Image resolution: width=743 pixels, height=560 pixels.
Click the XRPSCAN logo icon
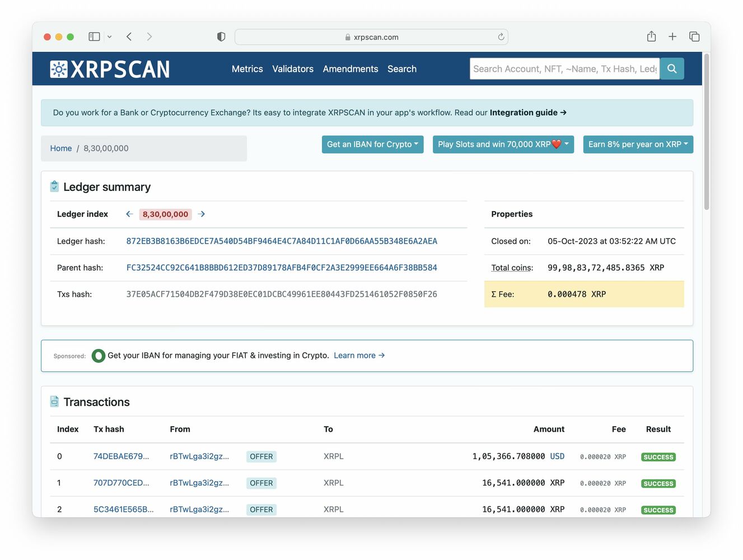coord(59,69)
